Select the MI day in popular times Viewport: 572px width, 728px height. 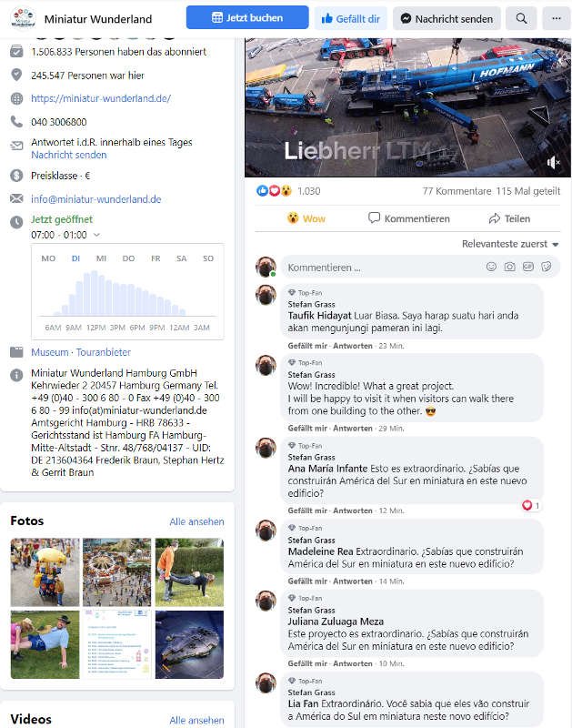(x=101, y=258)
